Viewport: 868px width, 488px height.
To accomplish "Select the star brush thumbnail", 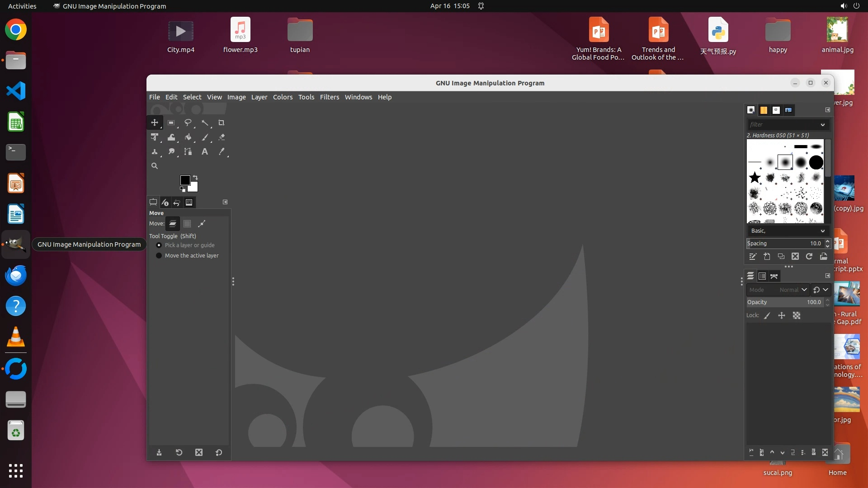I will [755, 178].
